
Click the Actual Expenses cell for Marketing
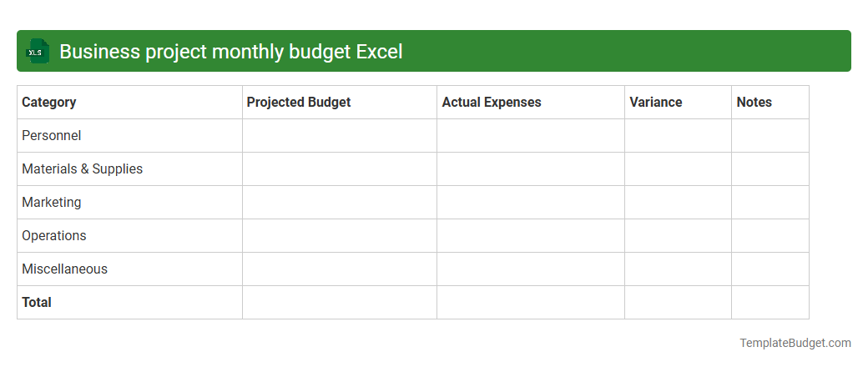531,202
